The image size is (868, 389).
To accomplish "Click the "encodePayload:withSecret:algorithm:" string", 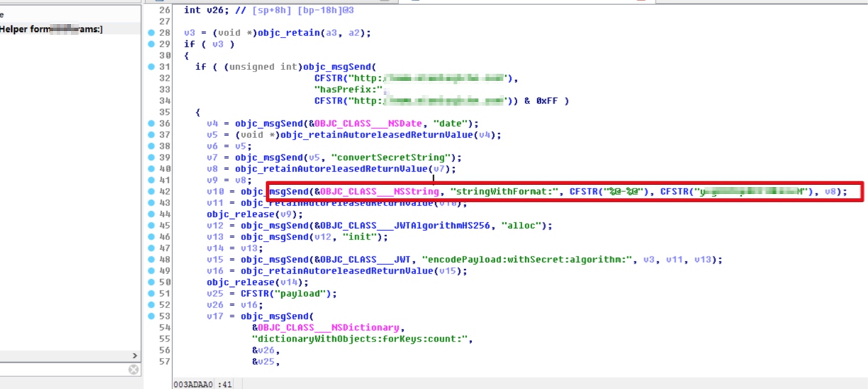I will [x=542, y=259].
